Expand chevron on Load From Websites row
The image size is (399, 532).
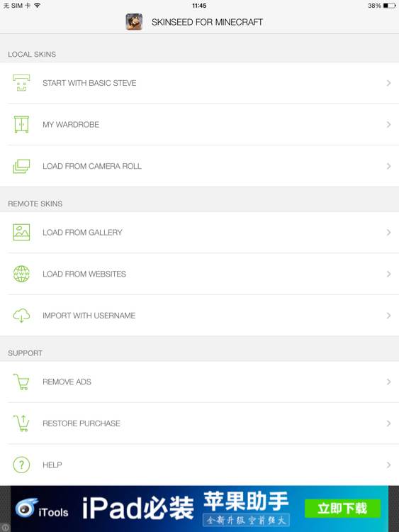coord(388,274)
